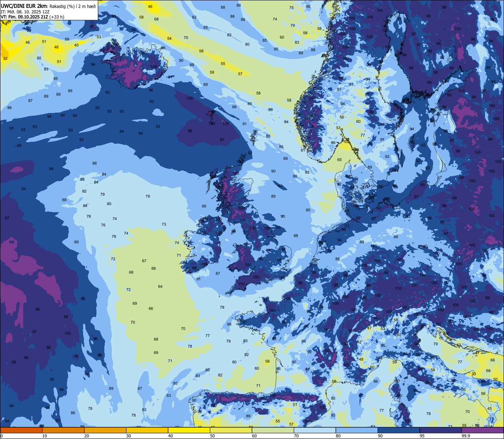Click the legend scale label "99.9"
504x439 pixels.
click(466, 436)
